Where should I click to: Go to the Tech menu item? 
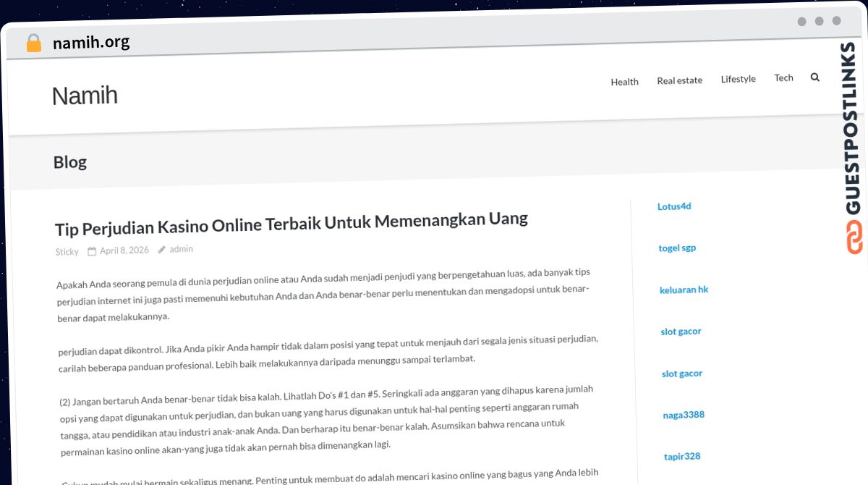[783, 77]
